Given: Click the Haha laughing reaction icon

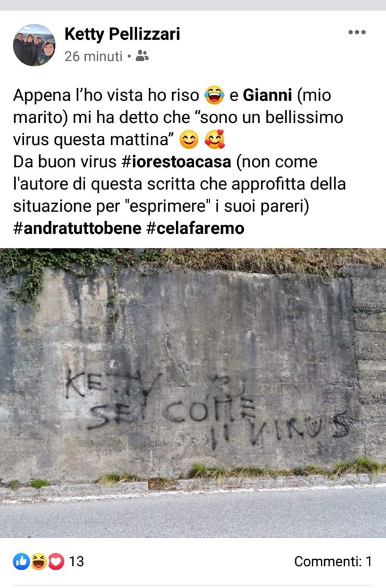Looking at the screenshot, I should pyautogui.click(x=39, y=562).
